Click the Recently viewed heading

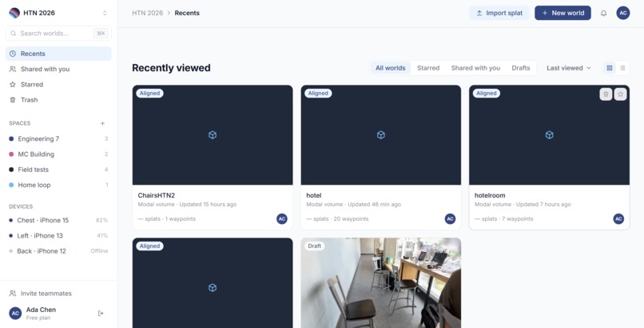click(x=171, y=68)
